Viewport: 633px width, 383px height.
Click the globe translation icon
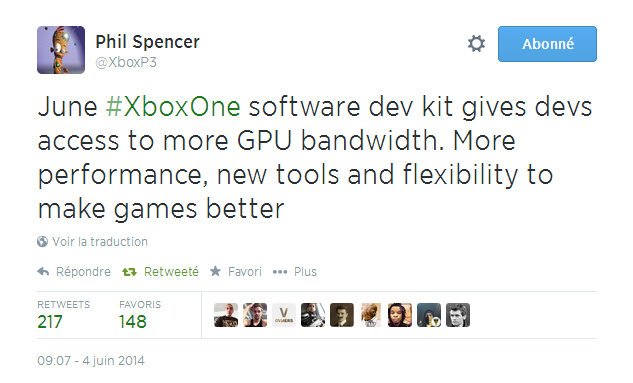pos(42,242)
